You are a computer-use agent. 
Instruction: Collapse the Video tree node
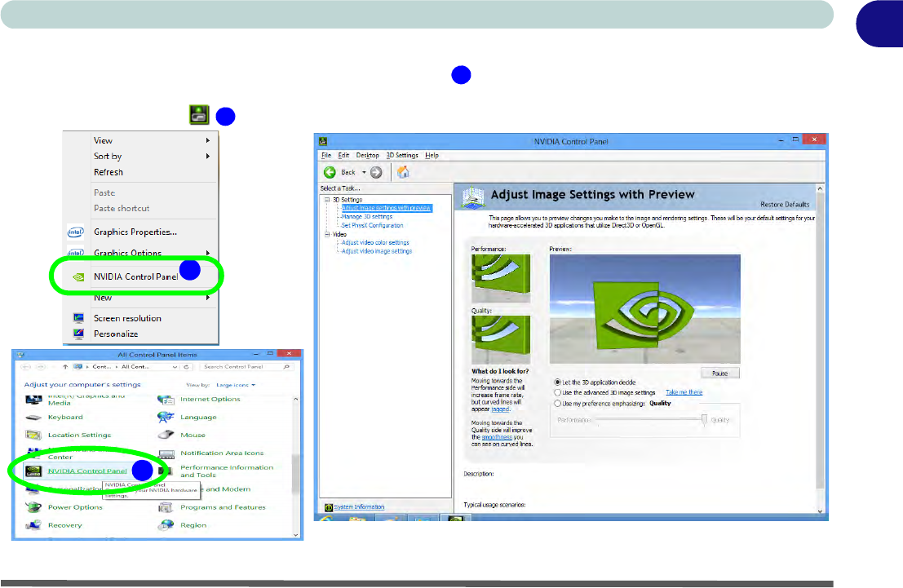(326, 234)
